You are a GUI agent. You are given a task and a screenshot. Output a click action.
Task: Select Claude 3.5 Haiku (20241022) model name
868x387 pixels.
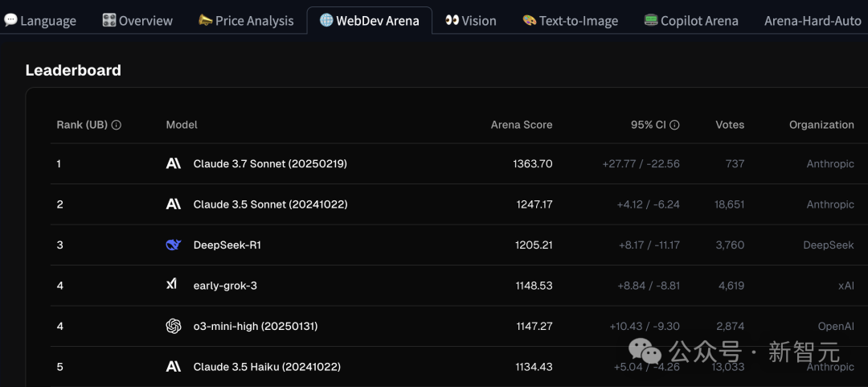(x=267, y=367)
